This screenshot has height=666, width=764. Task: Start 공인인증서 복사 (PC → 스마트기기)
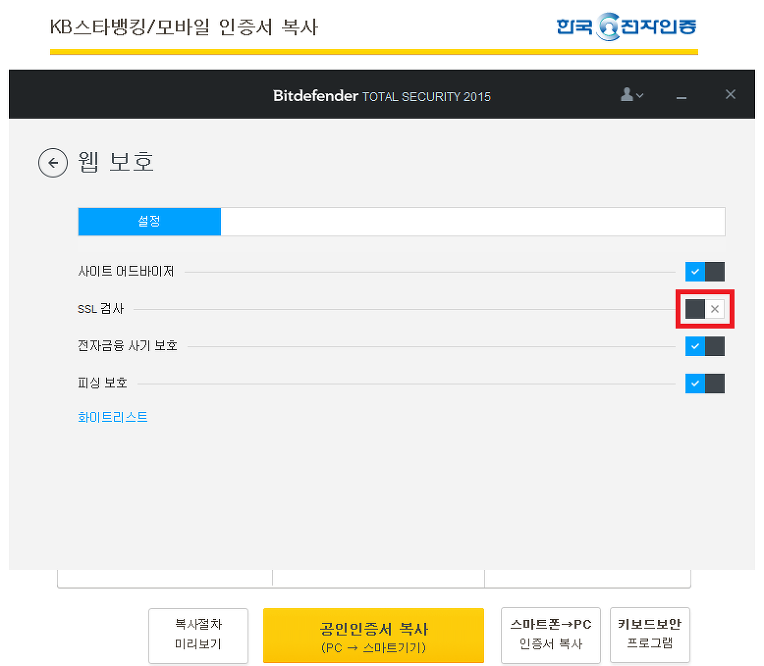pyautogui.click(x=373, y=635)
